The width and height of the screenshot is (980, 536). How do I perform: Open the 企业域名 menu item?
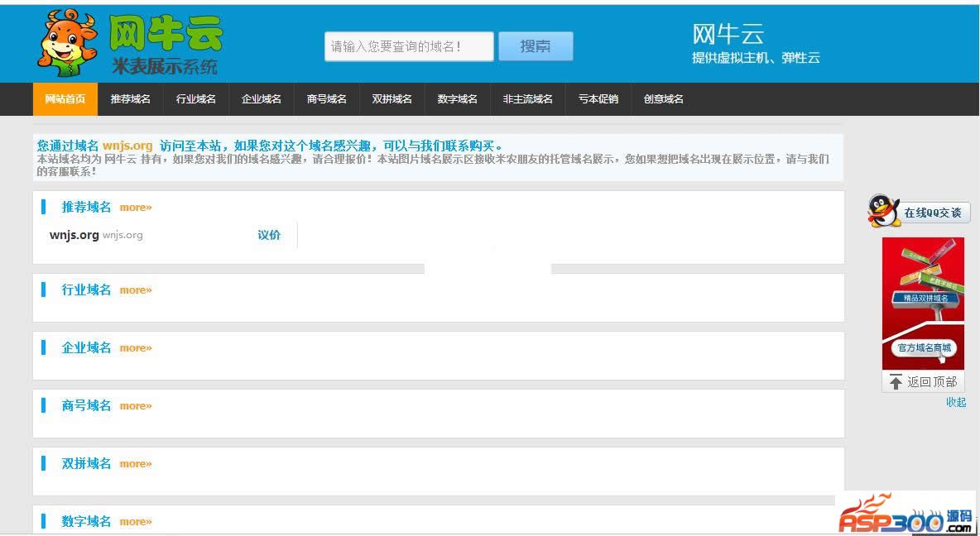[x=262, y=98]
